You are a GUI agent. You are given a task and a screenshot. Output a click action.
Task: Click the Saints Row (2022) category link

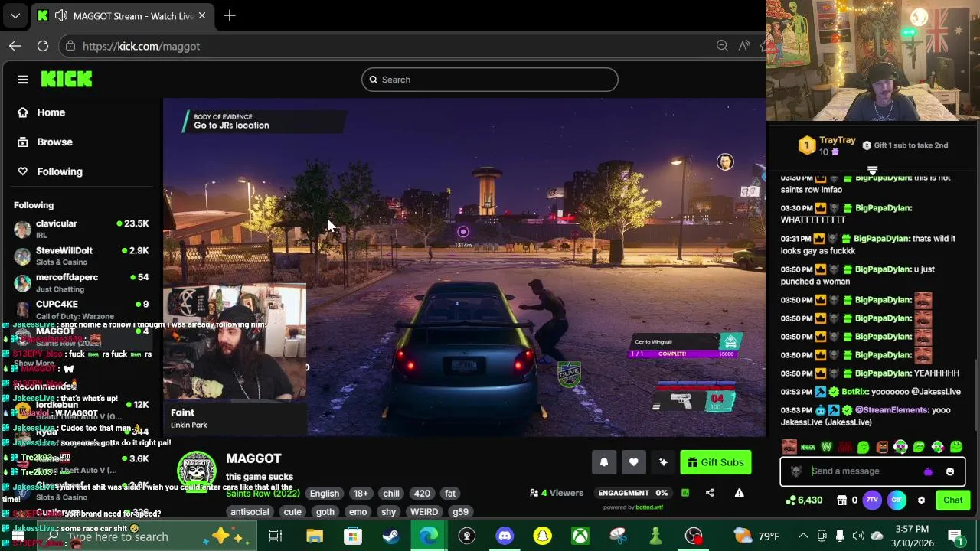tap(263, 494)
